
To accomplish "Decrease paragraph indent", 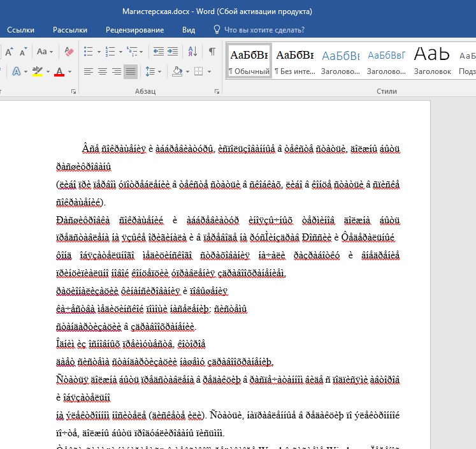I will point(159,52).
